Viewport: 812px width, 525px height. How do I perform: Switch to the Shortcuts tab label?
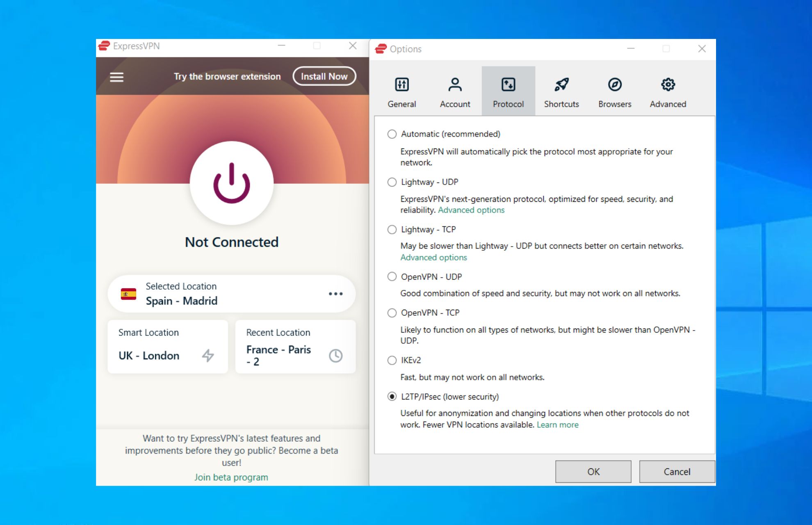[x=561, y=104]
